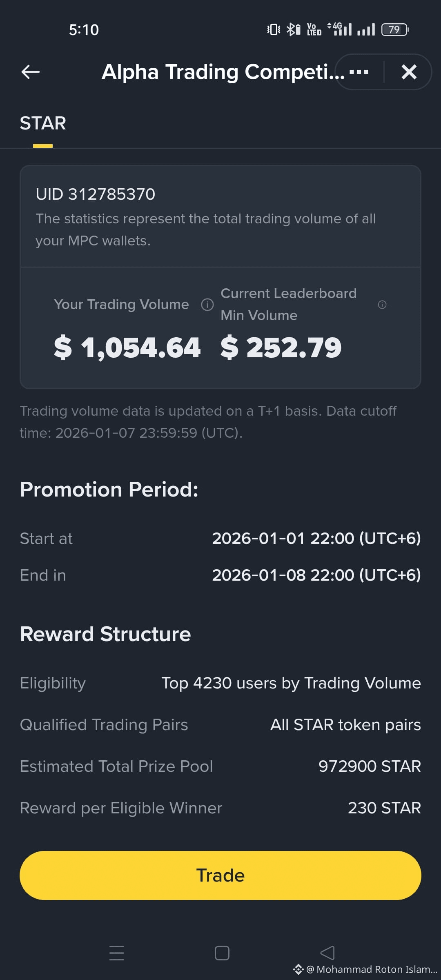This screenshot has width=441, height=980.
Task: Open Android recent apps menu icon
Action: (117, 953)
